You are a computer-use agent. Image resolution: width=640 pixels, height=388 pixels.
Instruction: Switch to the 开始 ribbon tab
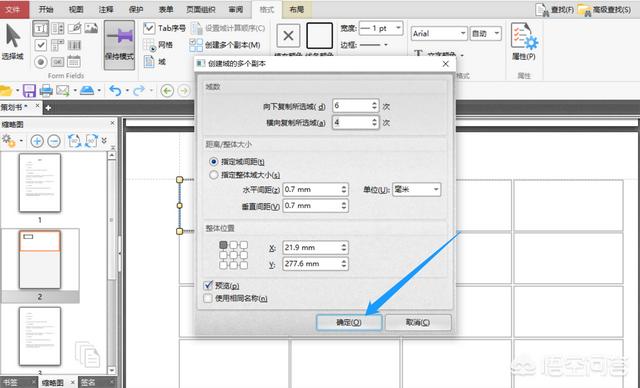pyautogui.click(x=46, y=9)
